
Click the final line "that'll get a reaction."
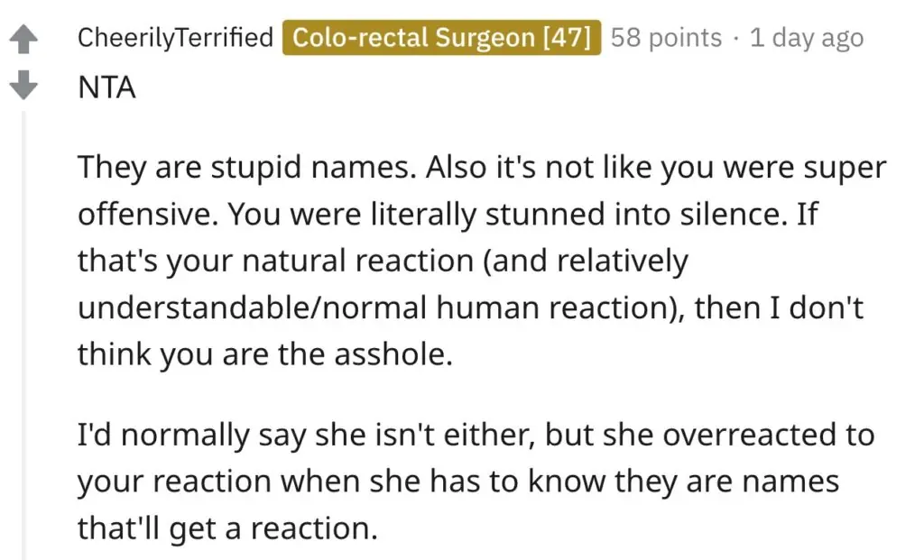(x=226, y=528)
